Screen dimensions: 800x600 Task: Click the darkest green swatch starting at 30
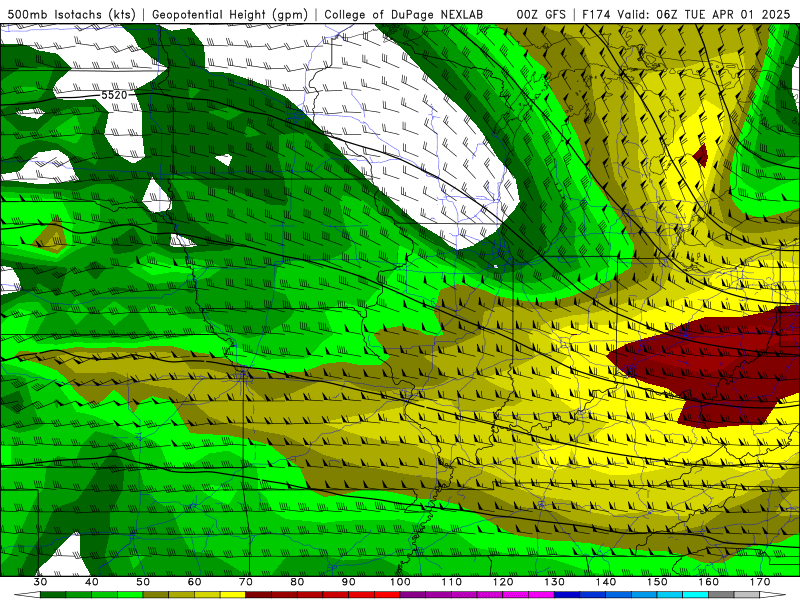coord(53,595)
